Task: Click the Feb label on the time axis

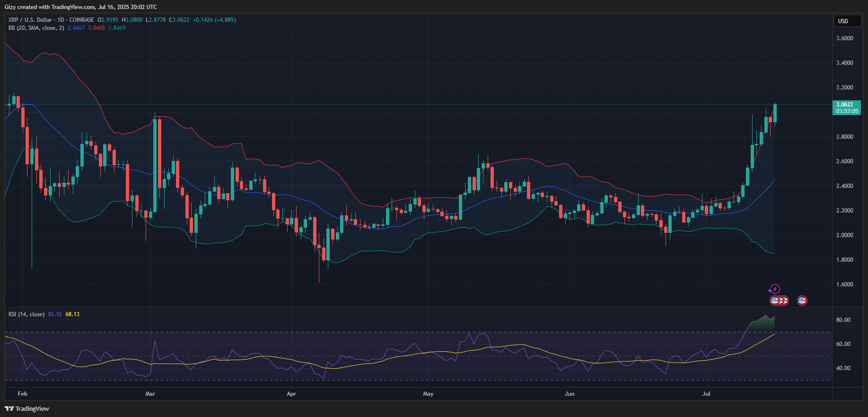Action: (x=23, y=394)
